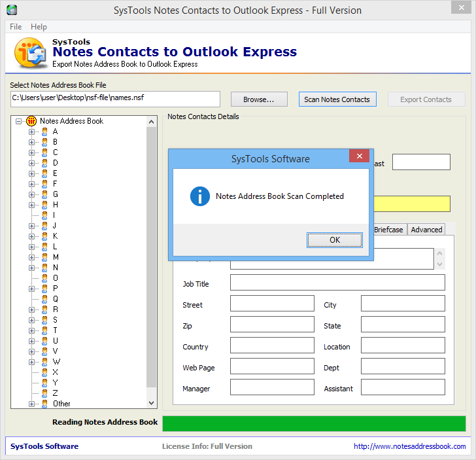The image size is (476, 460).
Task: Click the Manager input field
Action: tap(272, 387)
